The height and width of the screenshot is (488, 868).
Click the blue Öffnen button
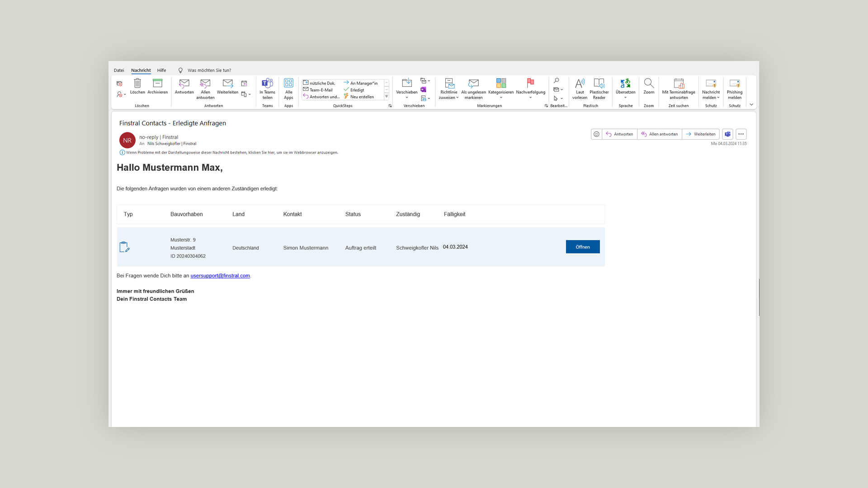pos(582,247)
